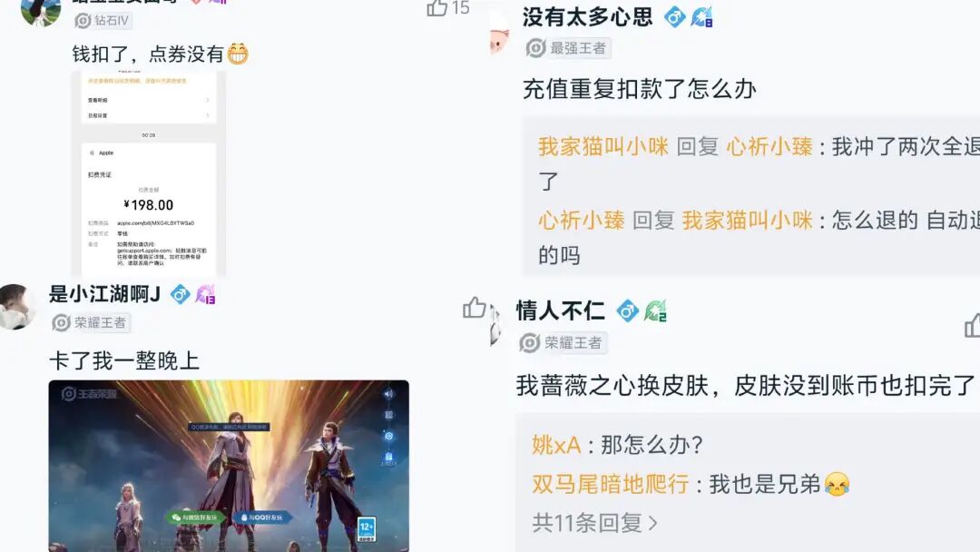Click the male gender icon beside 没有太多心思
This screenshot has width=980, height=552.
pos(674,17)
